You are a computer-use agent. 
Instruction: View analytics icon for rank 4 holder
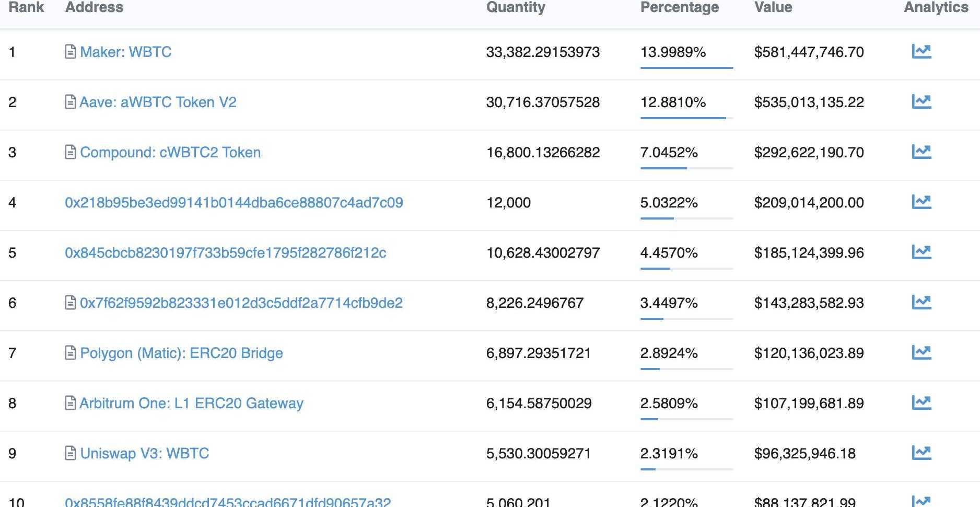(x=921, y=202)
